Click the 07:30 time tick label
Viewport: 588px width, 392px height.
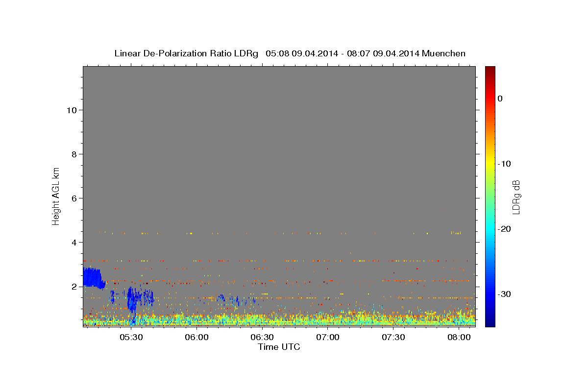393,338
